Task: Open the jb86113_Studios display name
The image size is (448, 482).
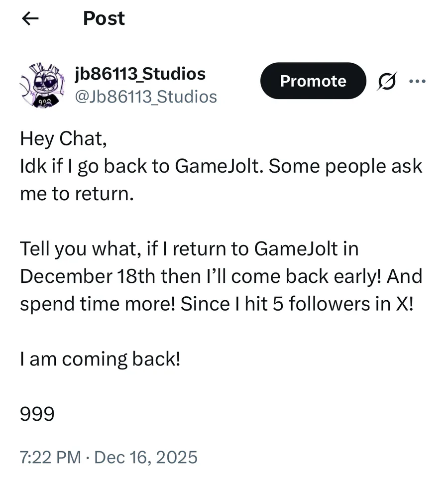Action: [x=139, y=74]
